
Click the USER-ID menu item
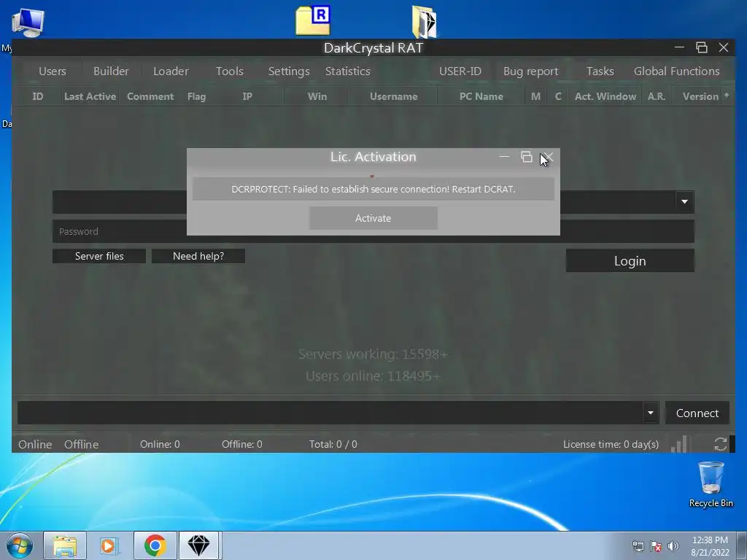(x=460, y=71)
